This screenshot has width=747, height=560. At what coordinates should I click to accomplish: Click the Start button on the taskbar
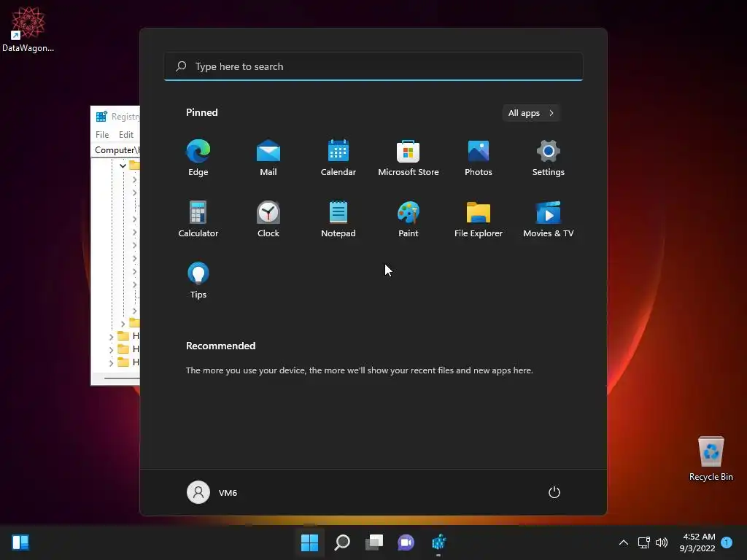click(309, 542)
